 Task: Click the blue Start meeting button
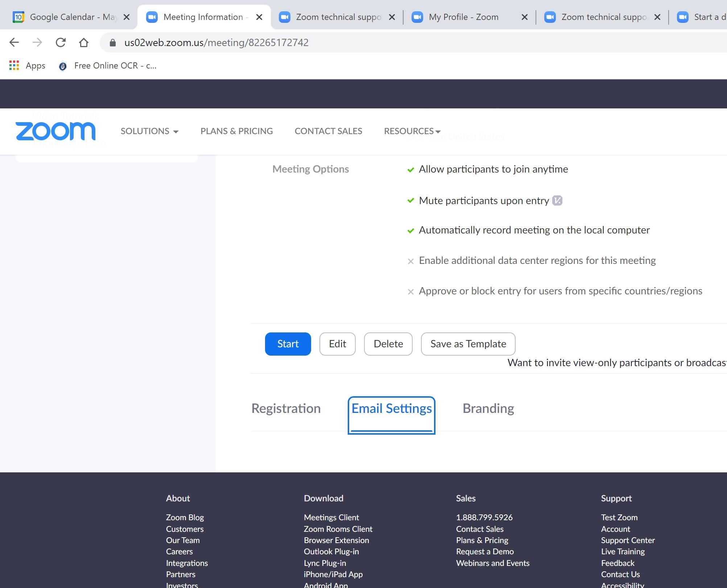click(288, 344)
